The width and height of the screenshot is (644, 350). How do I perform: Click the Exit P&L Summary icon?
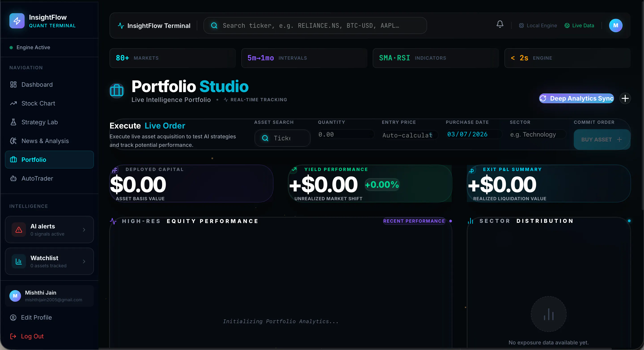pyautogui.click(x=472, y=171)
